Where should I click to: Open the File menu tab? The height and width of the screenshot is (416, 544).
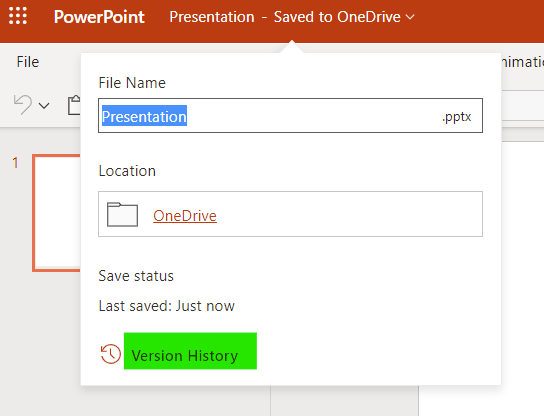pos(28,62)
